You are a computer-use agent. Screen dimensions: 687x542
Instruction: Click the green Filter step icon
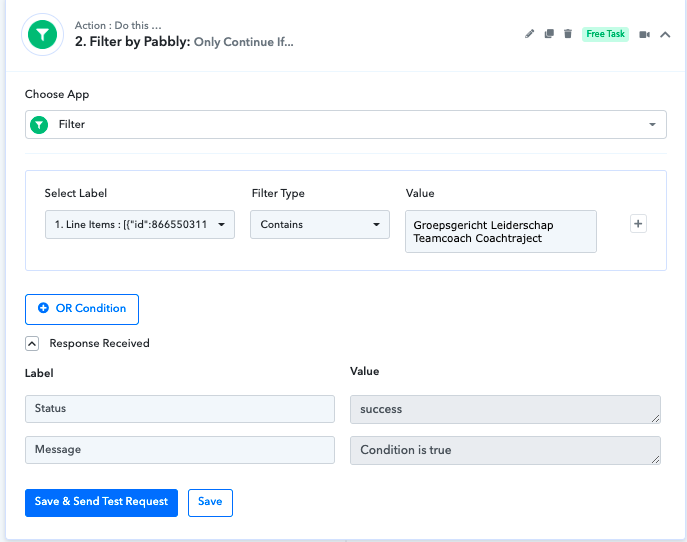point(42,34)
